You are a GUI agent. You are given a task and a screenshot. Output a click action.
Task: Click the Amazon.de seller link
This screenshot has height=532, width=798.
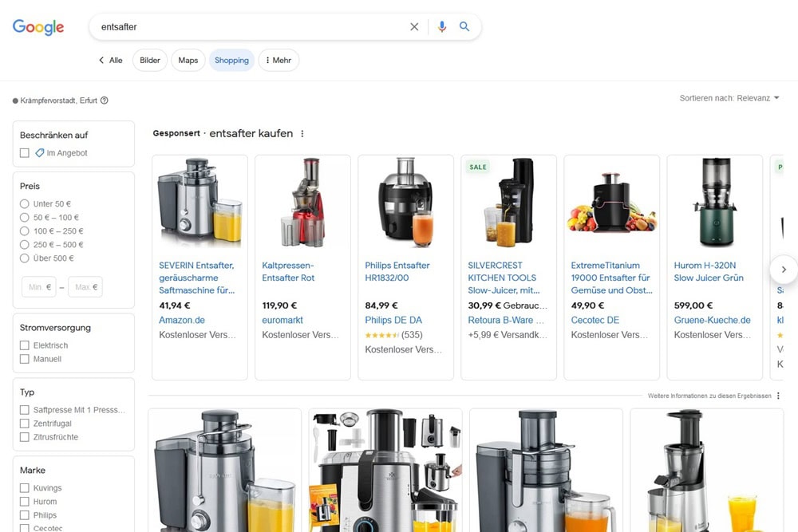[182, 320]
